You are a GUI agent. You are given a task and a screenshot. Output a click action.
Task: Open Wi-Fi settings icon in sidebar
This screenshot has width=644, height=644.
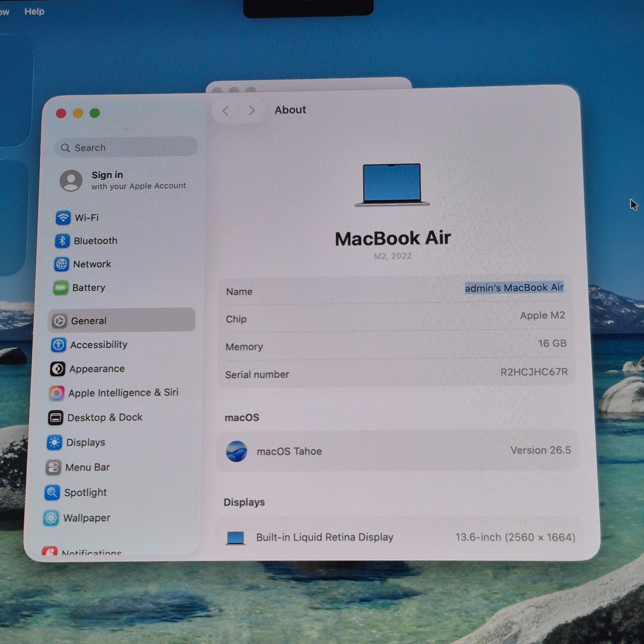click(63, 217)
